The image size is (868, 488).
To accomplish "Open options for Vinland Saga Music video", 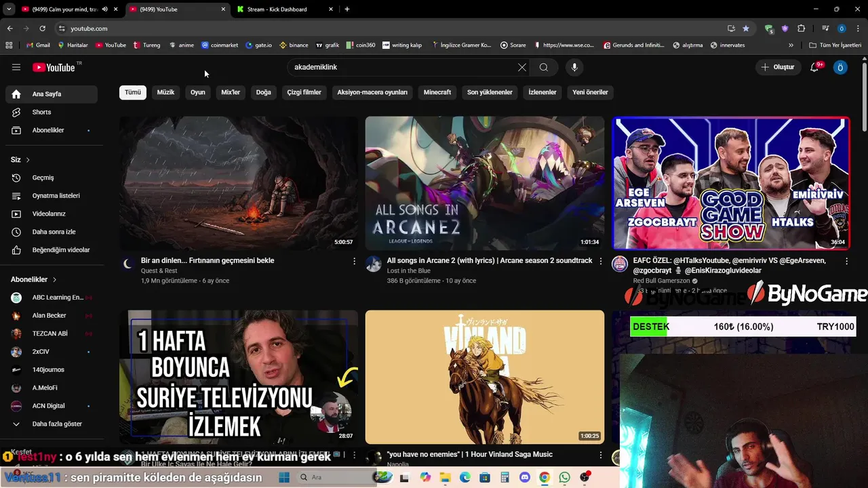I will [600, 455].
